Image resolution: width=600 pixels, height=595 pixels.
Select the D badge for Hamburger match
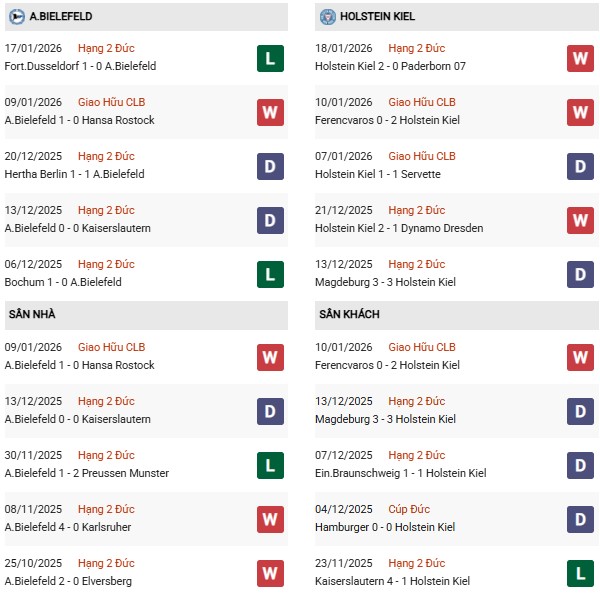[x=580, y=519]
